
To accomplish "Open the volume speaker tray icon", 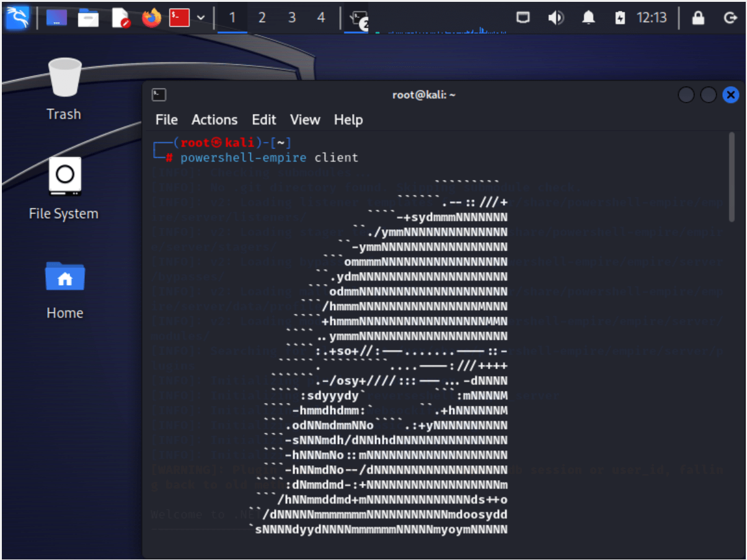I will click(556, 18).
